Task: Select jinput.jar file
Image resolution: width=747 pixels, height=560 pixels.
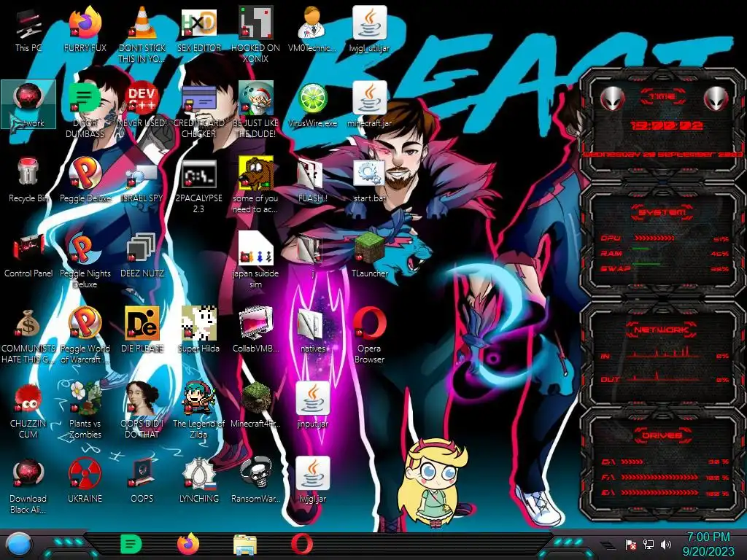Action: click(x=312, y=405)
